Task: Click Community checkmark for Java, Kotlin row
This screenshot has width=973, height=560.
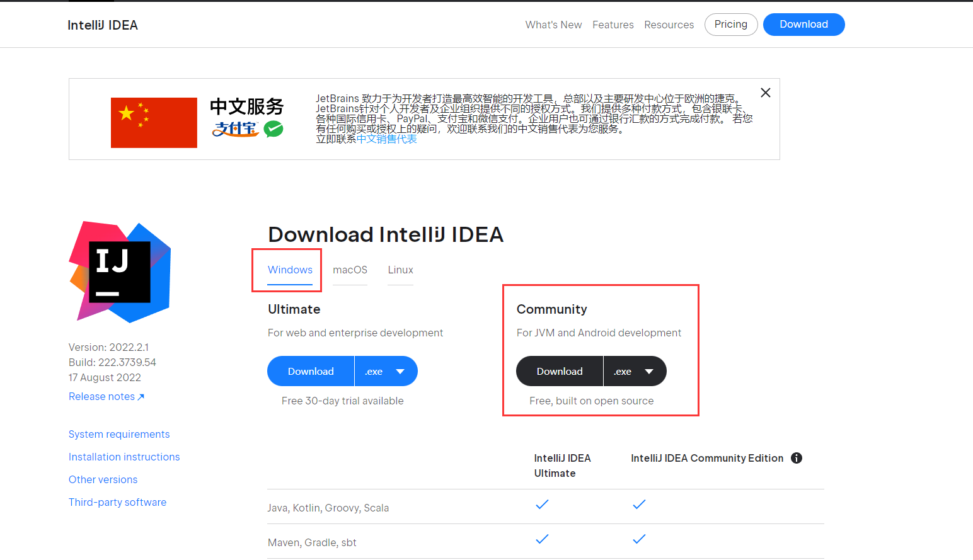Action: (x=639, y=504)
